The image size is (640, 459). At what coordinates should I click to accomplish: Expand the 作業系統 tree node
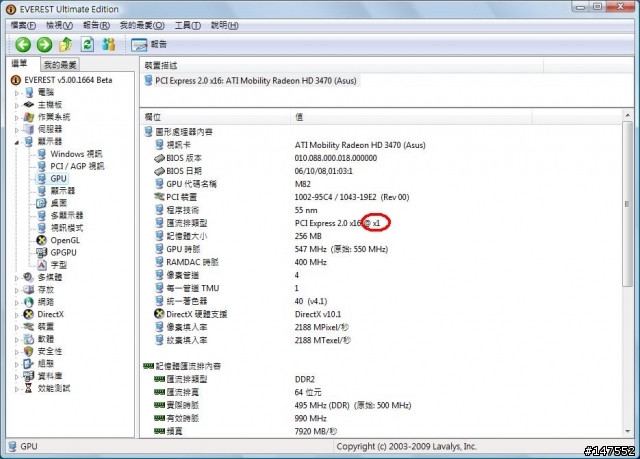[17, 118]
